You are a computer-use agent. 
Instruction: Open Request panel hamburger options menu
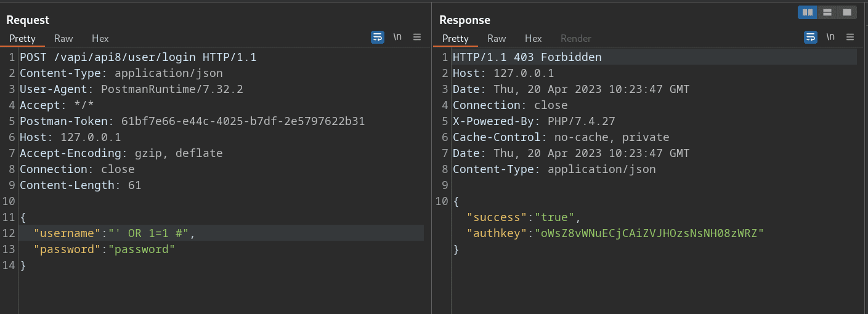click(417, 37)
